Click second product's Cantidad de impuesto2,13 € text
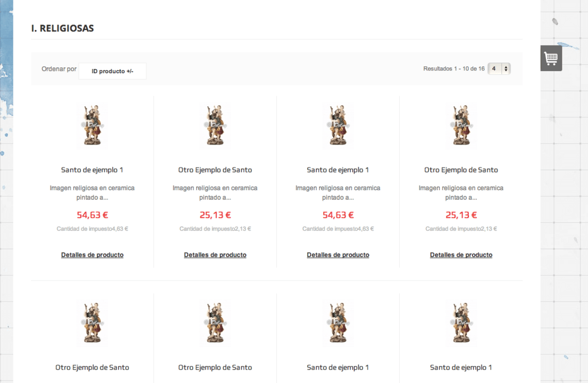 215,229
